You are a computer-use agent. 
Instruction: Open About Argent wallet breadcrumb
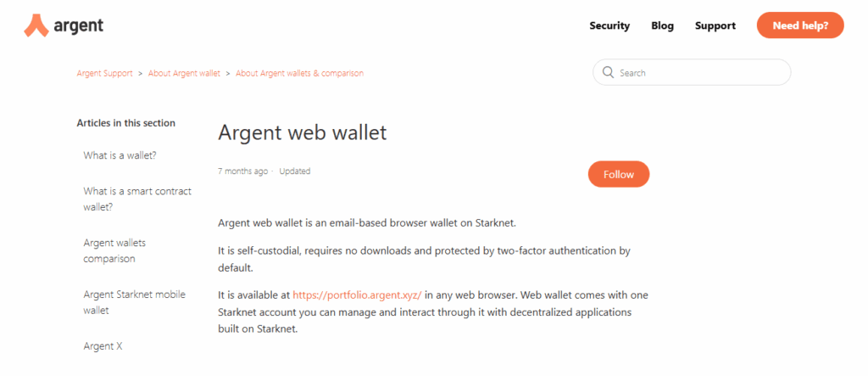click(184, 74)
